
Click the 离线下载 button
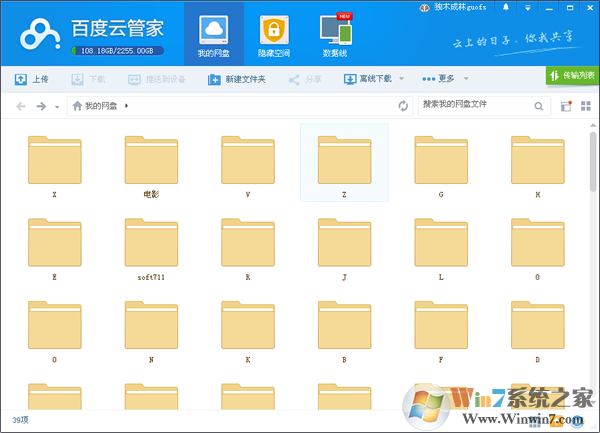(x=368, y=79)
